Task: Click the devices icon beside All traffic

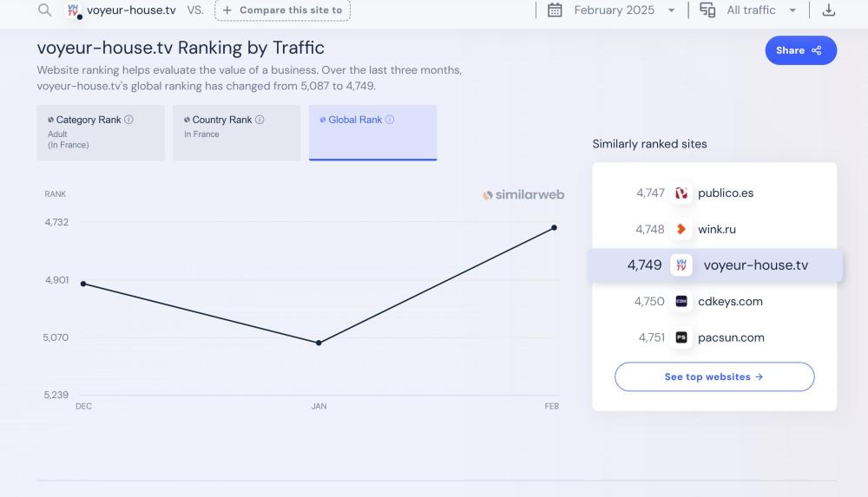Action: click(707, 10)
